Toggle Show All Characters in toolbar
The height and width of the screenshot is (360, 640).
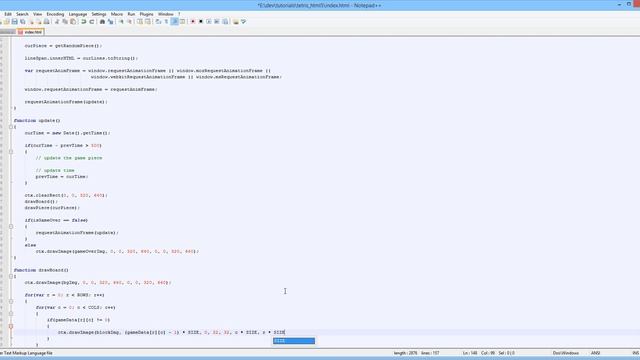(166, 22)
